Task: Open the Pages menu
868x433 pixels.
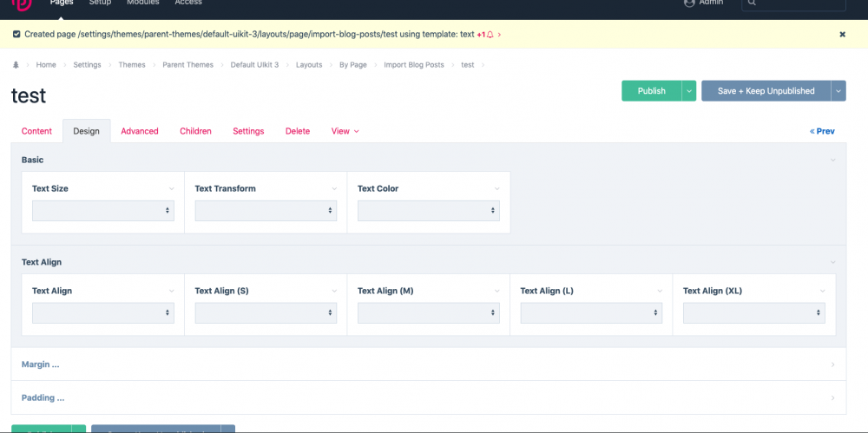Action: pyautogui.click(x=62, y=3)
